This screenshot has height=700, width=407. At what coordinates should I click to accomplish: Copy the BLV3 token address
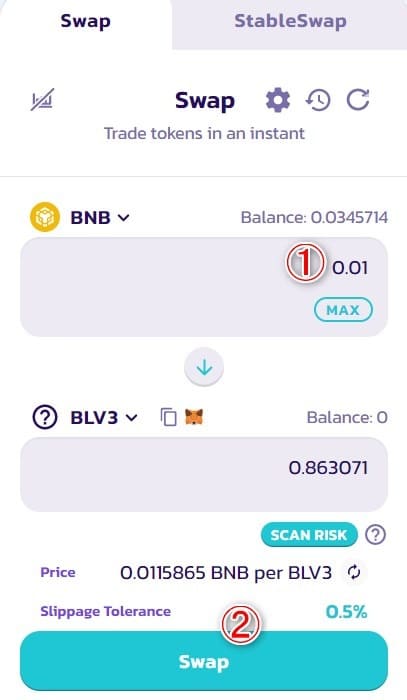[x=168, y=417]
